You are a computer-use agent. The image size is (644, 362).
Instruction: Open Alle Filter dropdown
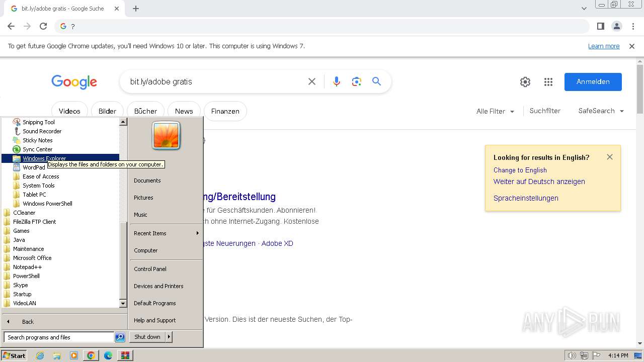click(495, 111)
